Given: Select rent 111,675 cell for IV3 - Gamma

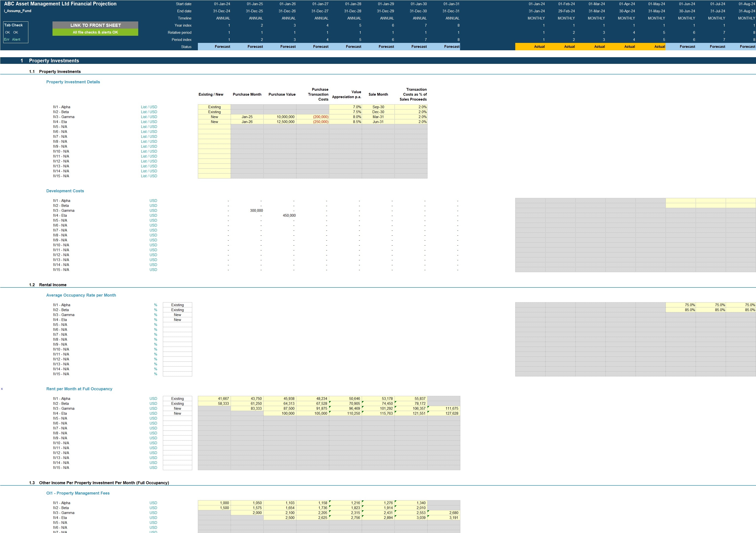Looking at the screenshot, I should pos(444,409).
